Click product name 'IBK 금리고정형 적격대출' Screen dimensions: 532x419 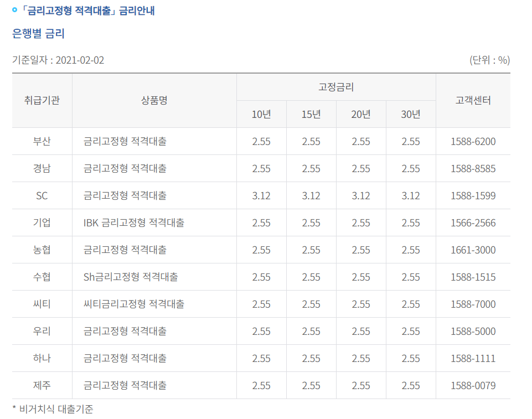click(x=133, y=223)
